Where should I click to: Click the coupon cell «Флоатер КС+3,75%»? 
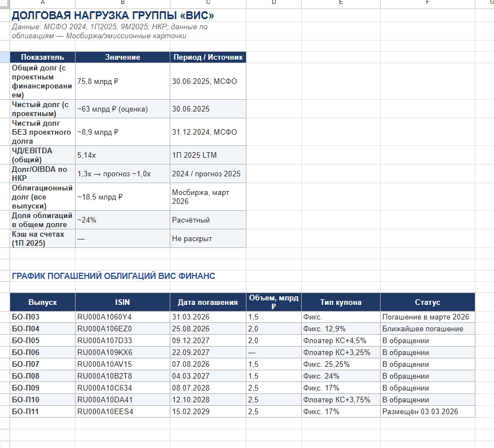pos(341,400)
